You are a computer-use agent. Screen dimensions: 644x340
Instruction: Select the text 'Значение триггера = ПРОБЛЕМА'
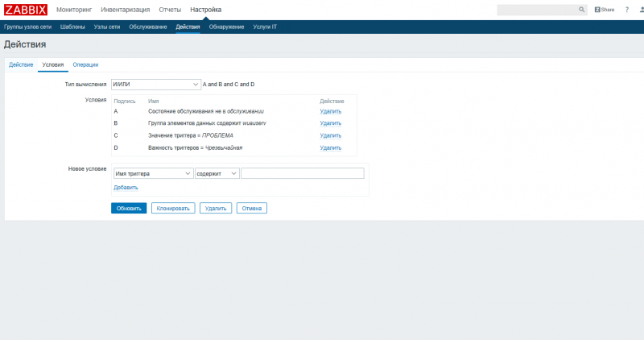[191, 135]
